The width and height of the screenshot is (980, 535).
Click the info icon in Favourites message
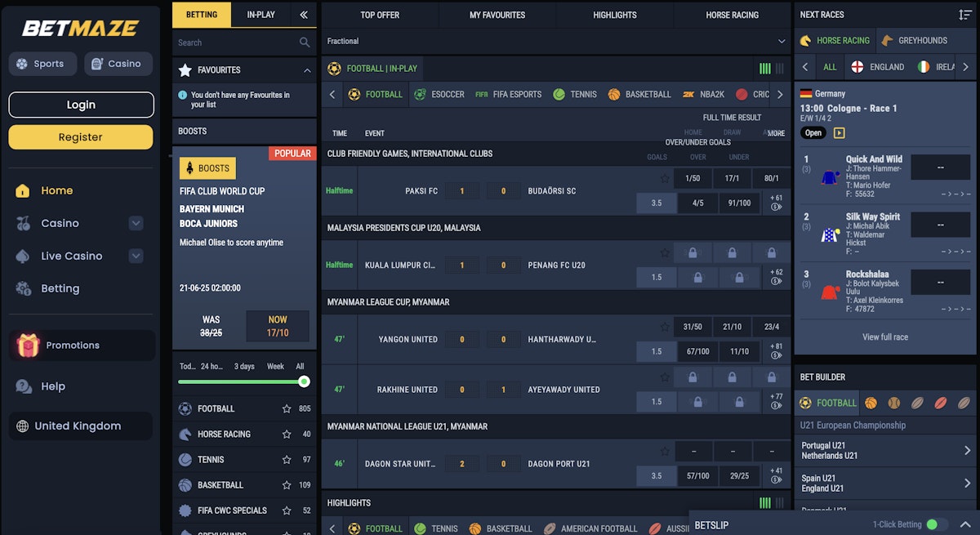[x=183, y=95]
